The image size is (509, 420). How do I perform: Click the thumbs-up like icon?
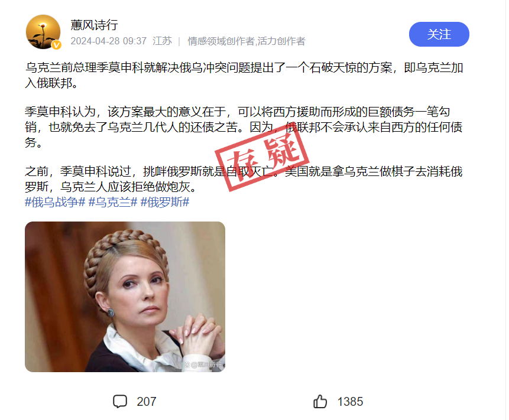pos(320,402)
